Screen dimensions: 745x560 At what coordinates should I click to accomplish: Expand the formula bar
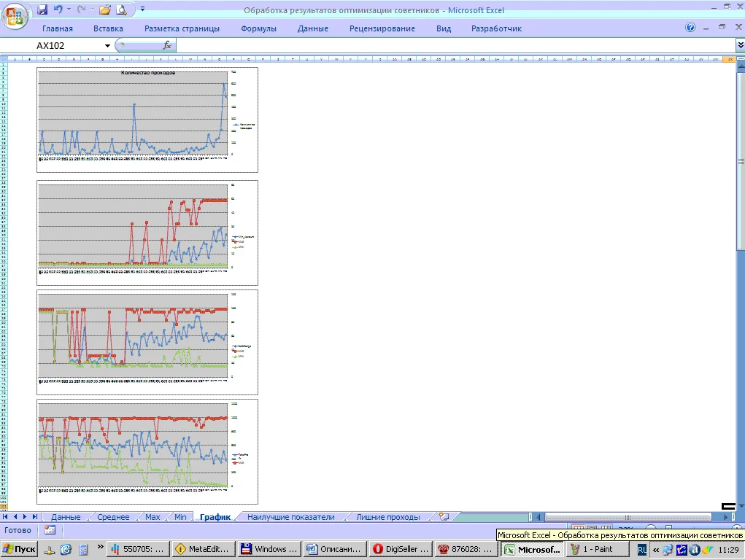tap(740, 45)
